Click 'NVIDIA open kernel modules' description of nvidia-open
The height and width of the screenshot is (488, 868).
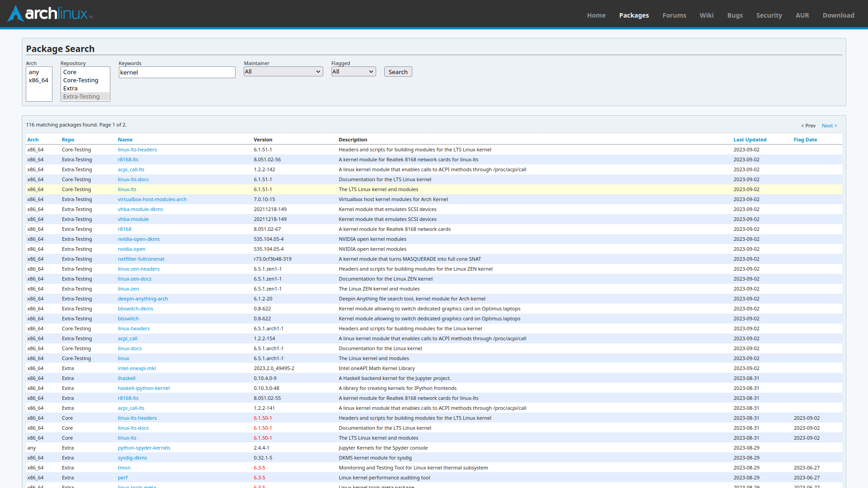click(x=373, y=249)
